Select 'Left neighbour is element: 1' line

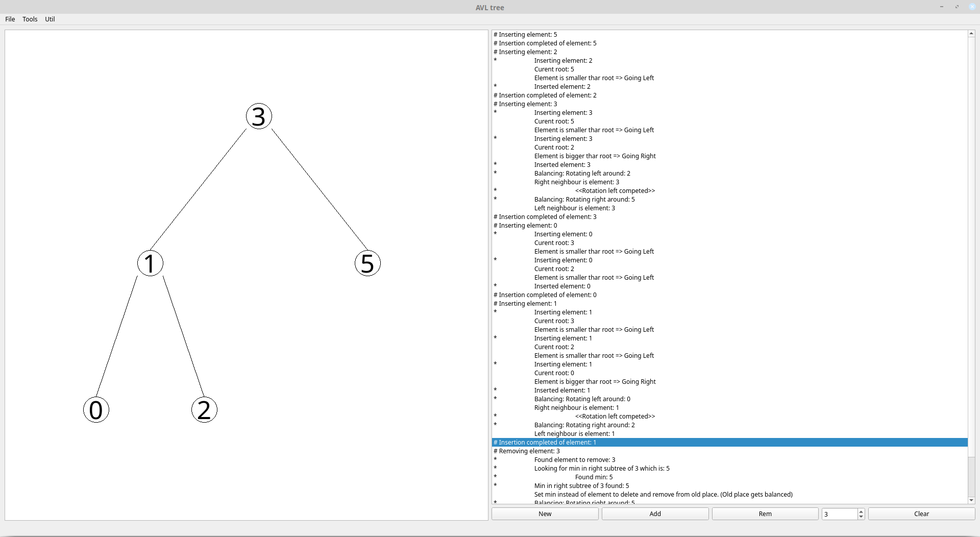730,434
